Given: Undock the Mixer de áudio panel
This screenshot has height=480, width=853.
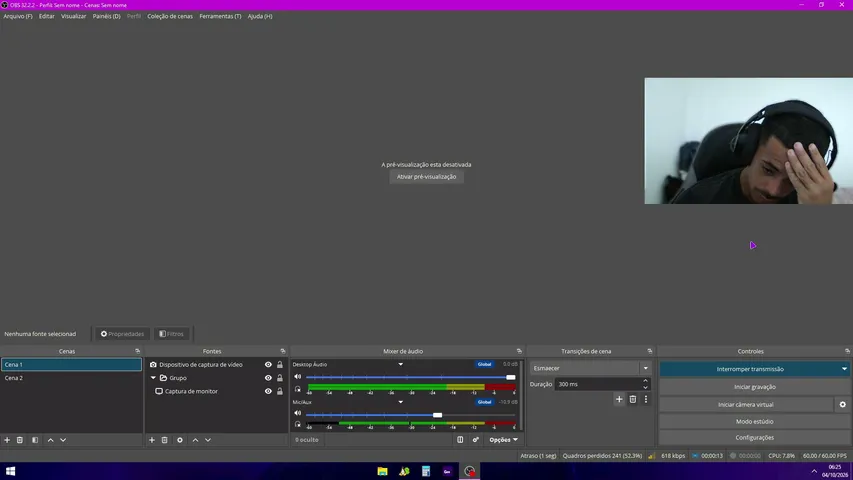Looking at the screenshot, I should 519,351.
